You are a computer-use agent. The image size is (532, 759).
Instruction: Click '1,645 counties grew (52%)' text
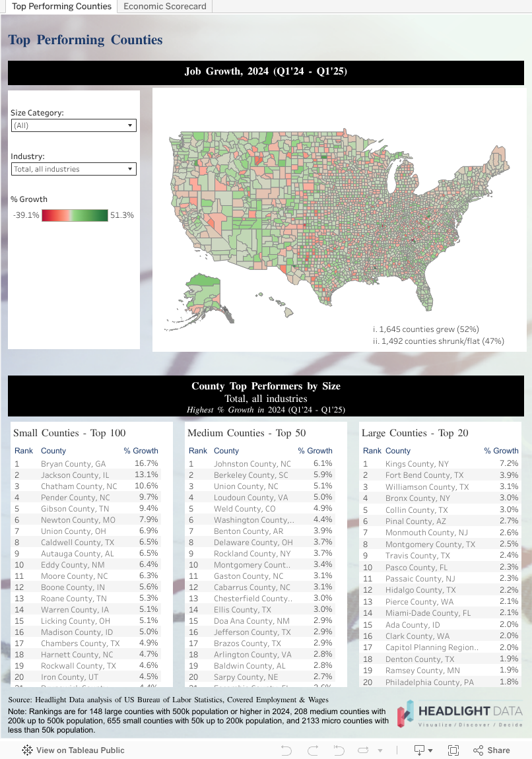(x=426, y=329)
